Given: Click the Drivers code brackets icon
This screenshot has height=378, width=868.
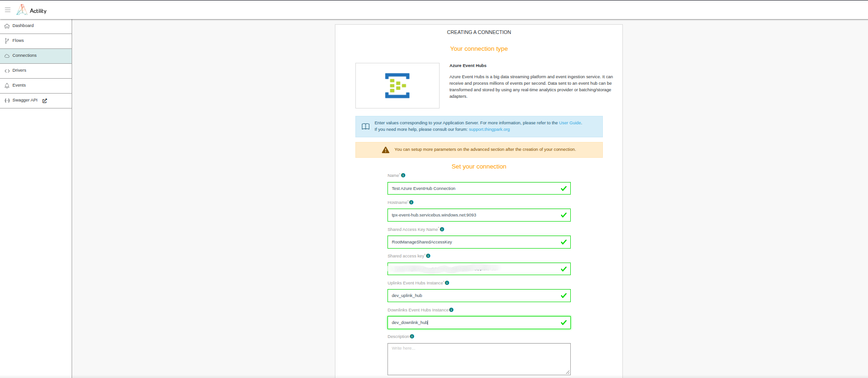Looking at the screenshot, I should tap(7, 71).
